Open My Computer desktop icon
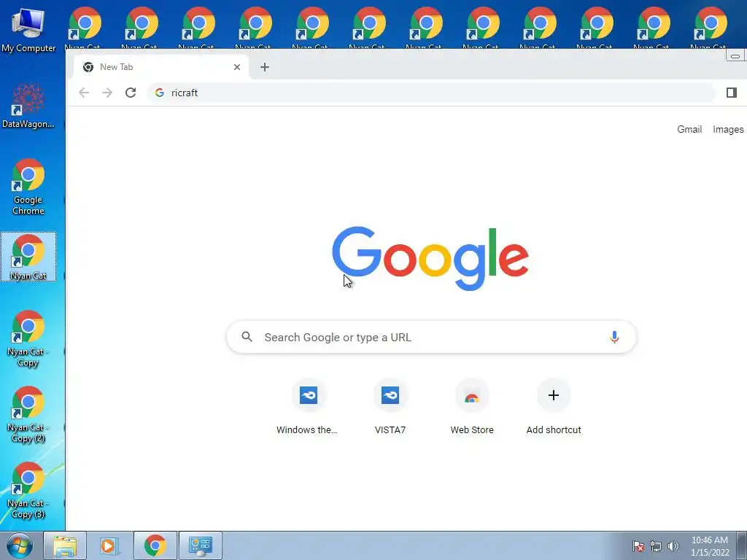747x560 pixels. tap(28, 29)
